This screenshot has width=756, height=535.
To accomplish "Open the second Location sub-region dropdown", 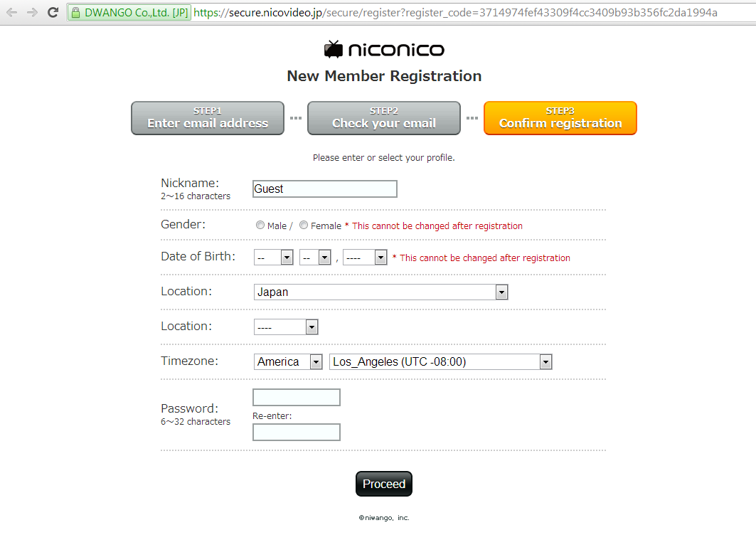I will tap(286, 327).
